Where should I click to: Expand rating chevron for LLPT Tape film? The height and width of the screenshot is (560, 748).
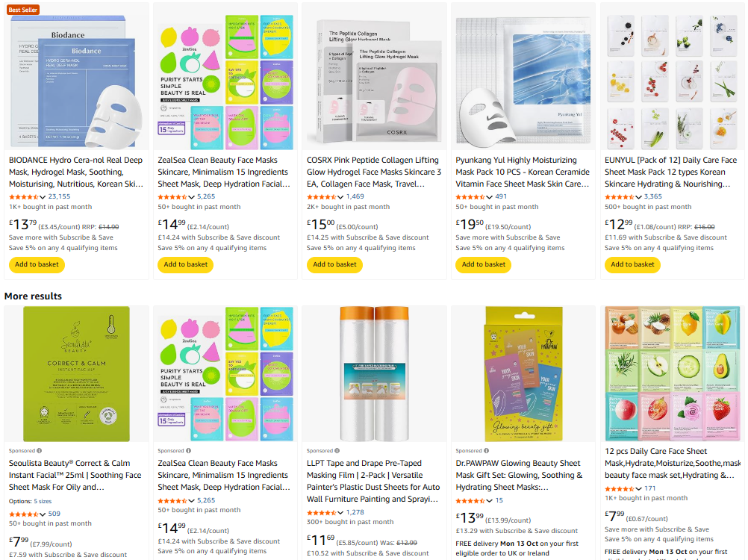point(340,513)
